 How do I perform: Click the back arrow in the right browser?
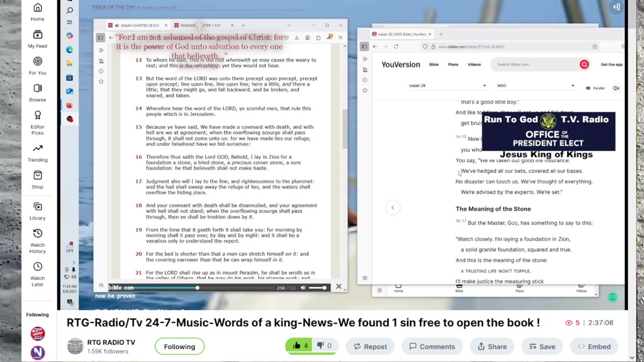point(375,46)
